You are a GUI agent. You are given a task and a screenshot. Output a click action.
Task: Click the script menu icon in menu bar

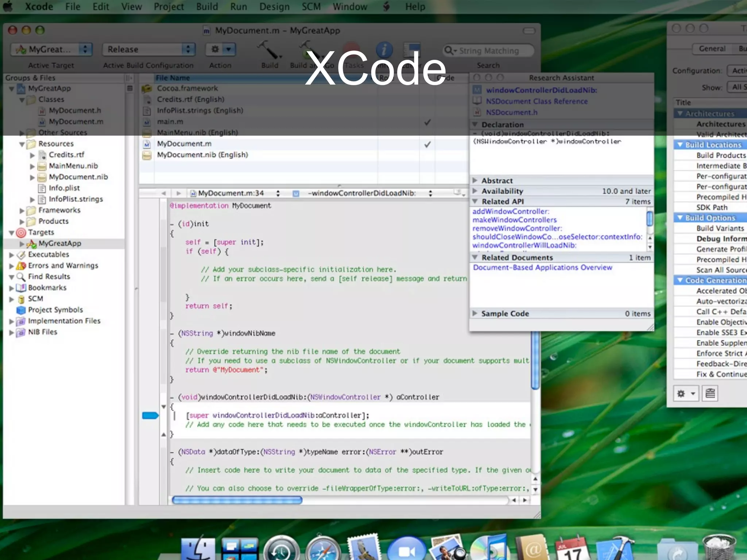tap(386, 7)
